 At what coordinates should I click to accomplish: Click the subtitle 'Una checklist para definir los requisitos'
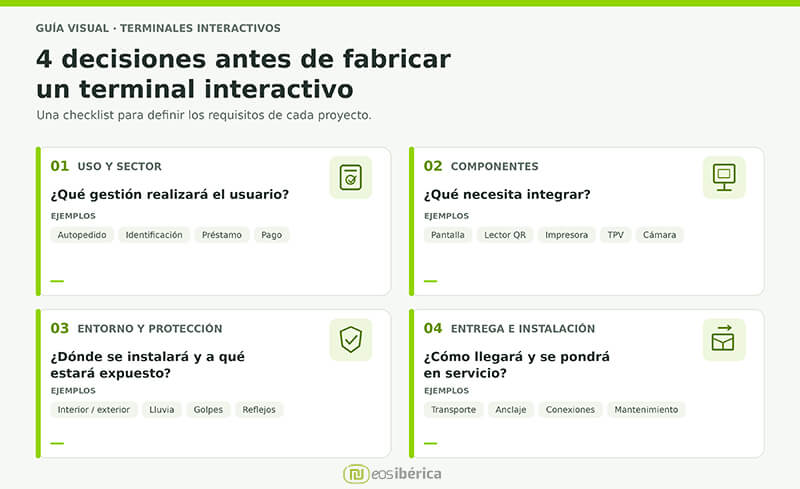pos(204,115)
